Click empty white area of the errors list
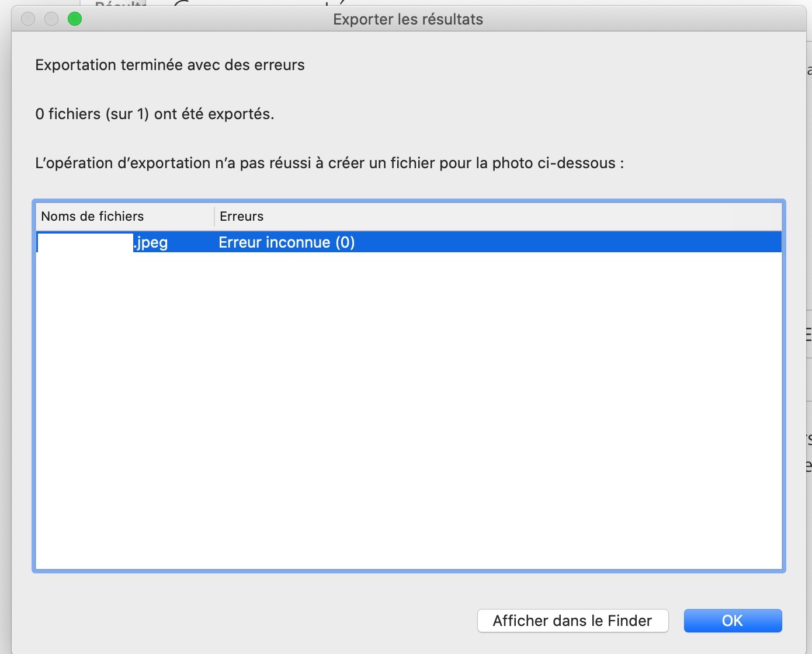 tap(409, 409)
